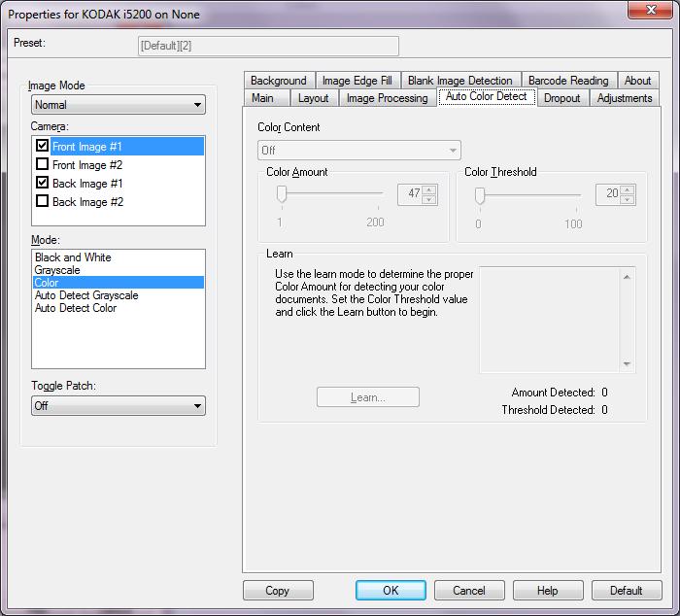This screenshot has height=616, width=680.
Task: Enable the Front Image #2 checkbox
Action: point(42,164)
